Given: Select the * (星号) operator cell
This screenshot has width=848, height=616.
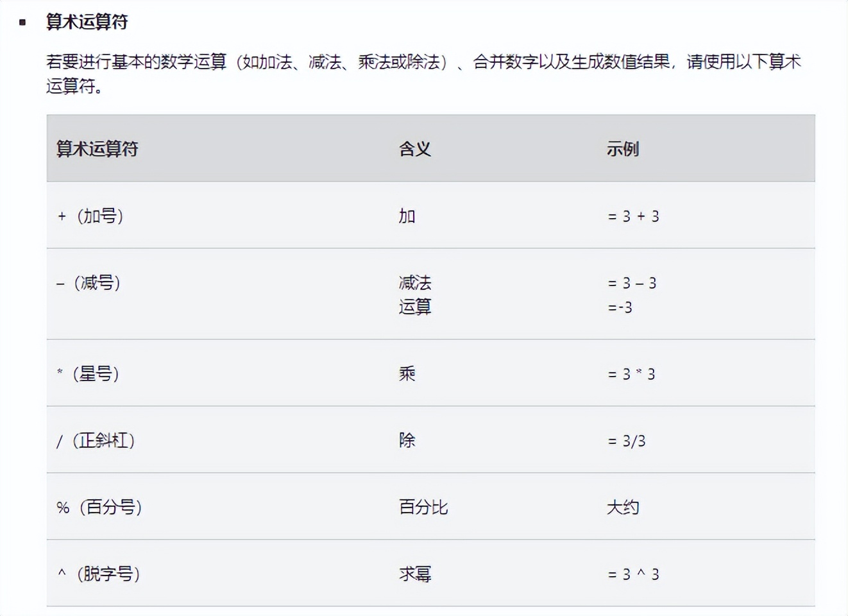Looking at the screenshot, I should [88, 374].
